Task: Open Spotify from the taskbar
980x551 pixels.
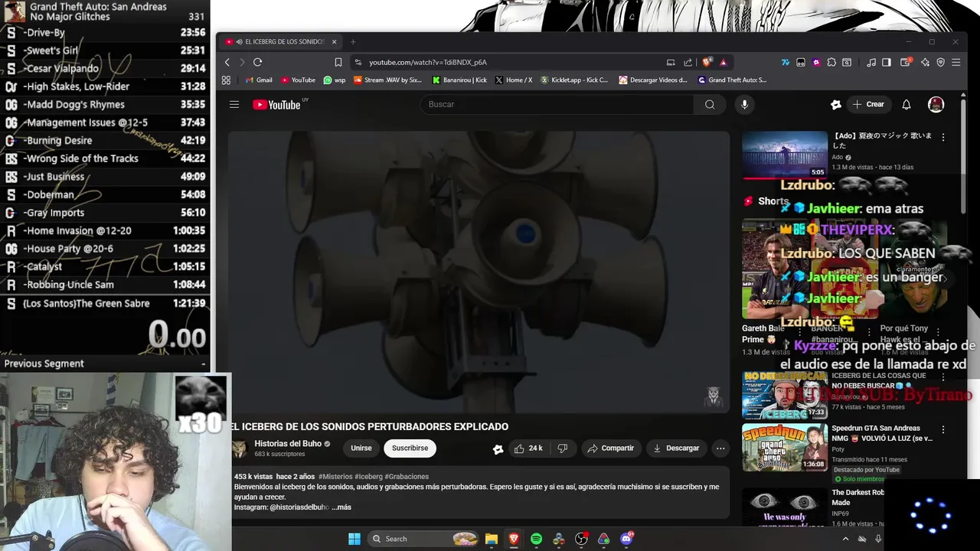Action: point(536,539)
